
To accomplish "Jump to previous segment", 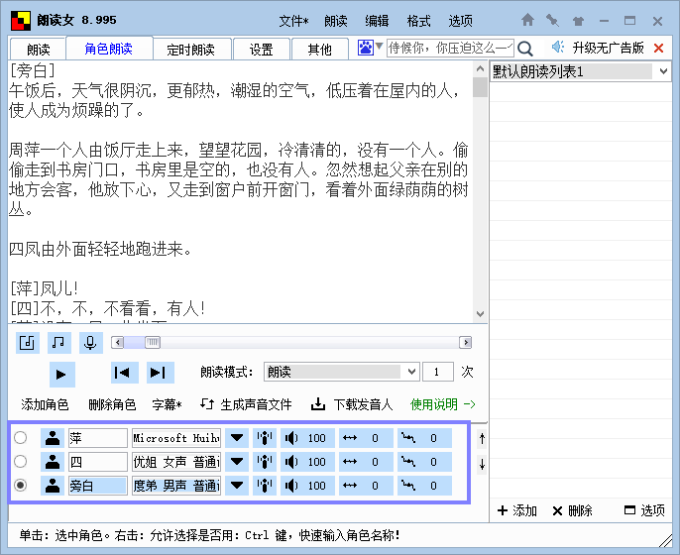I will 124,373.
